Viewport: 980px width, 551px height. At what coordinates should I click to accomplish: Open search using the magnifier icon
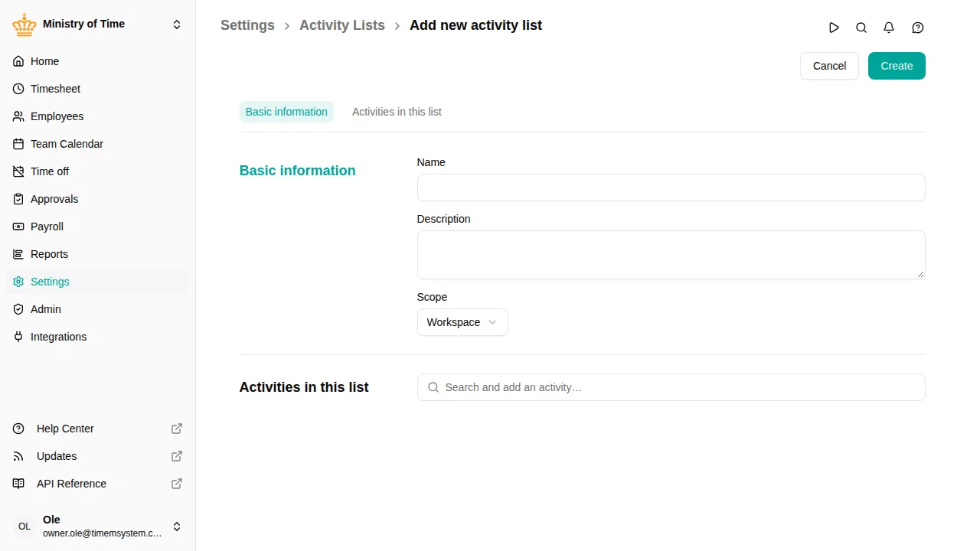coord(861,28)
